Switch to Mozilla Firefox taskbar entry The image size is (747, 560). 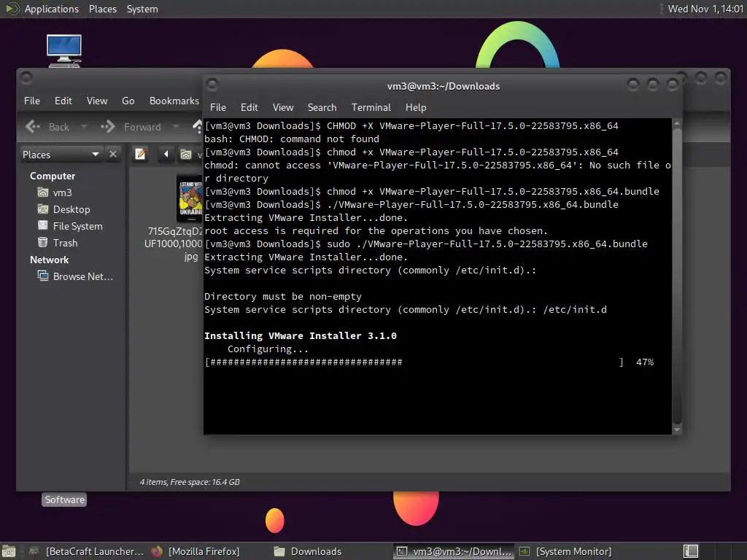[196, 551]
